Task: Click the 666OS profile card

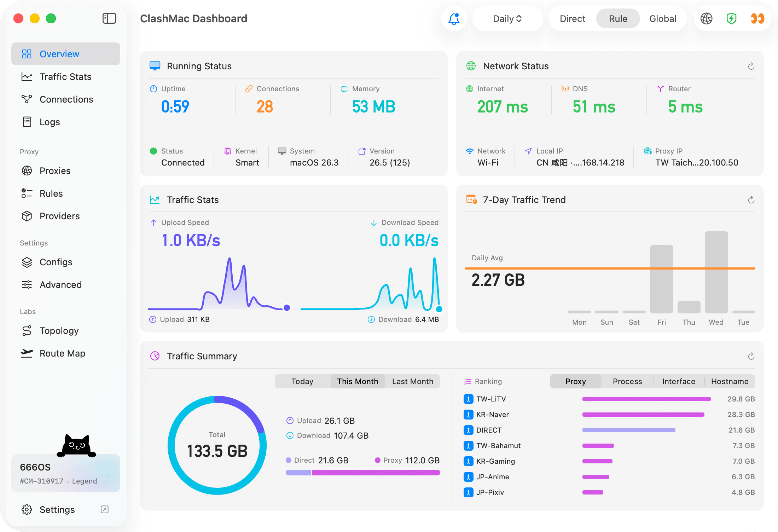Action: click(x=66, y=473)
